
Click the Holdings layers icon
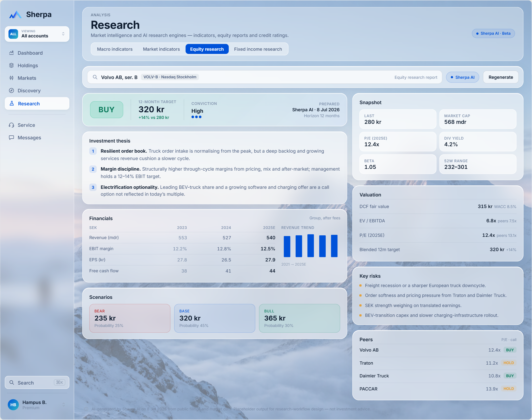click(11, 65)
